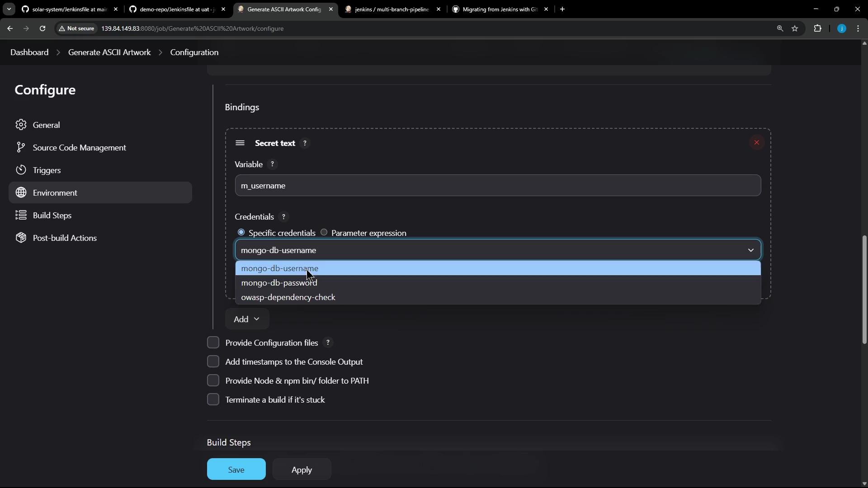Viewport: 868px width, 488px height.
Task: View the Not secure site info
Action: pyautogui.click(x=76, y=28)
